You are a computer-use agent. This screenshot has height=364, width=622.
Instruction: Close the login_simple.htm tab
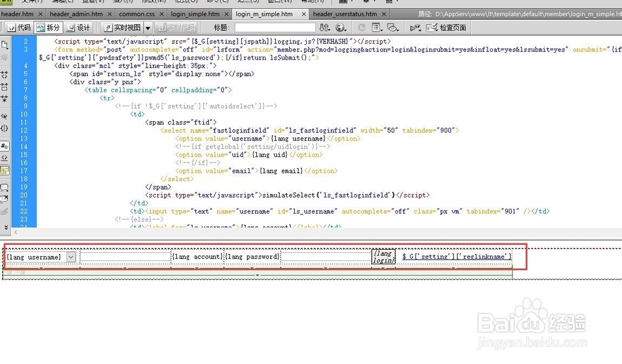(x=226, y=14)
